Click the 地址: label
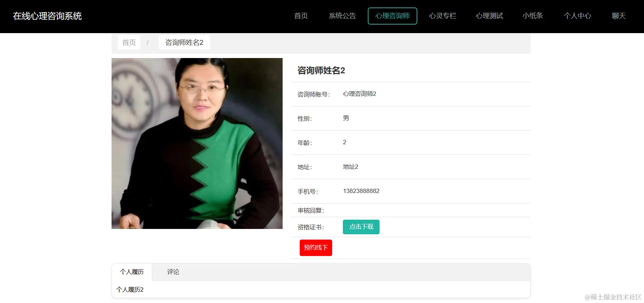 (305, 167)
